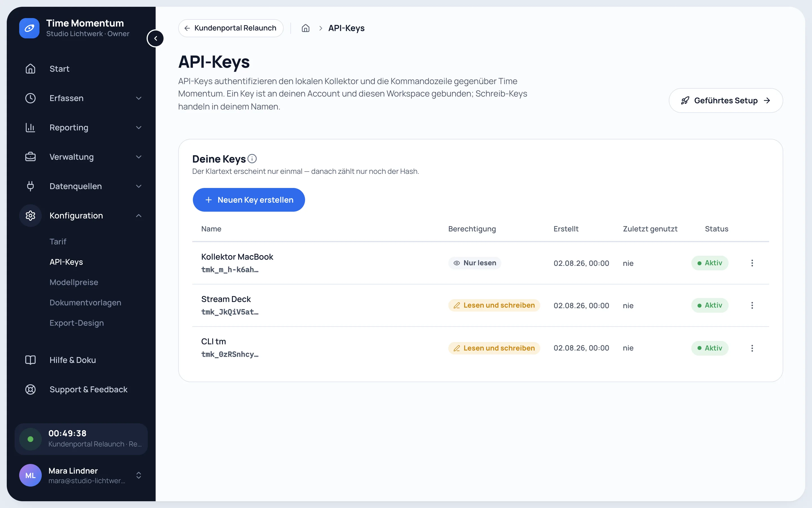The width and height of the screenshot is (812, 508).
Task: Click Stream Deck's Lesen und schreiben badge
Action: (x=494, y=305)
